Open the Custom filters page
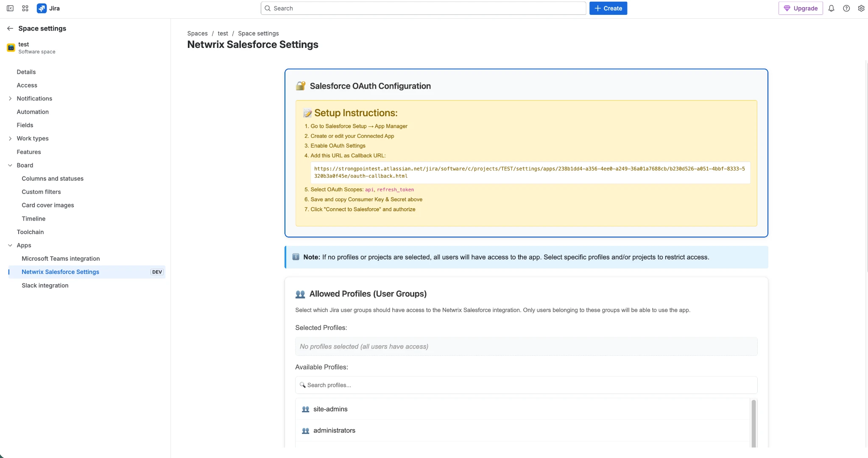The width and height of the screenshot is (868, 458). coord(41,192)
